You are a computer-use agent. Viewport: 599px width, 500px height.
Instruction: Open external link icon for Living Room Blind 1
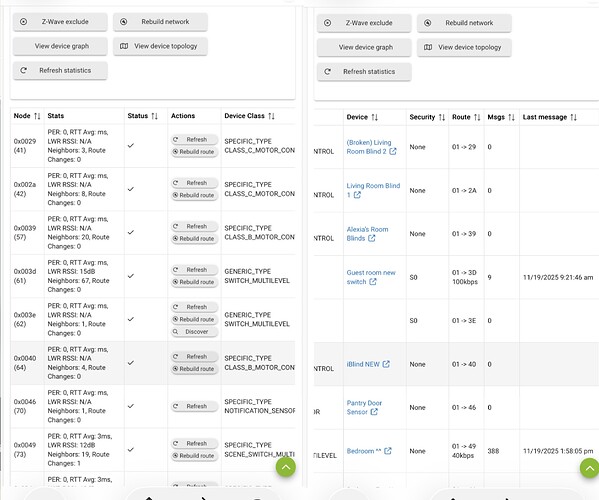pos(357,195)
